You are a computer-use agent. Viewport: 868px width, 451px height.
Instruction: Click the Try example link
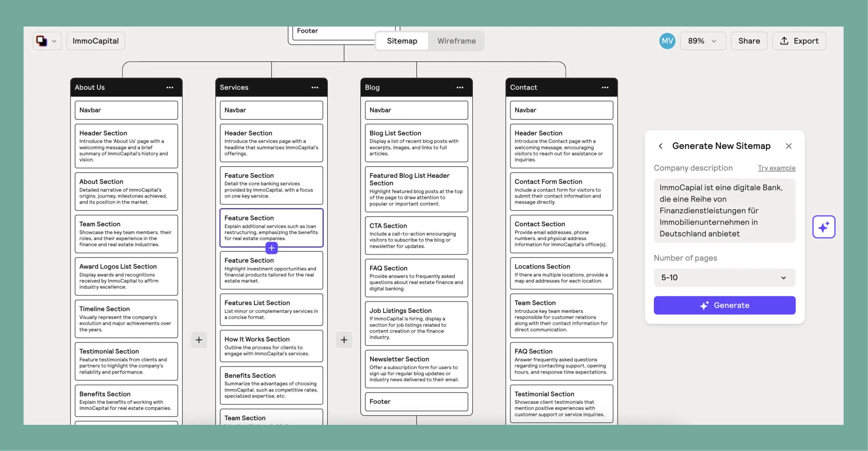coord(777,168)
